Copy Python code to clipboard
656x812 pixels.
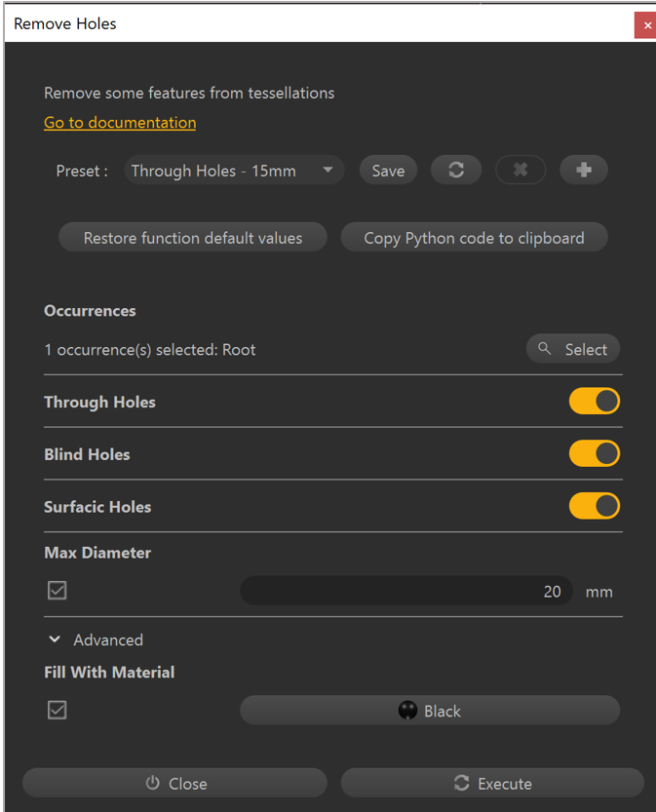click(x=474, y=238)
